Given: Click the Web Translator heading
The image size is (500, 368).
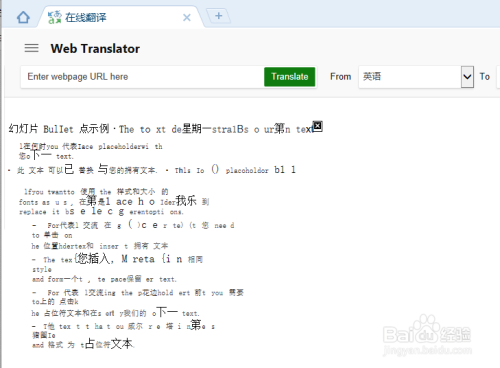Looking at the screenshot, I should click(x=95, y=49).
